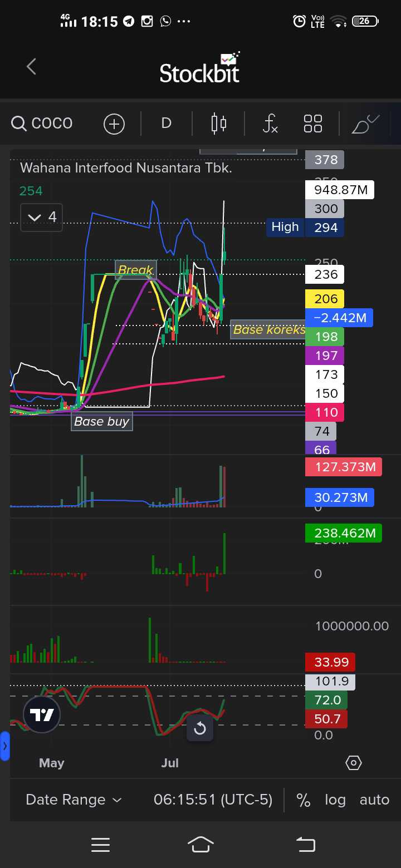Tap the red 50.7 oscillator label
Image resolution: width=401 pixels, height=868 pixels.
pyautogui.click(x=326, y=719)
